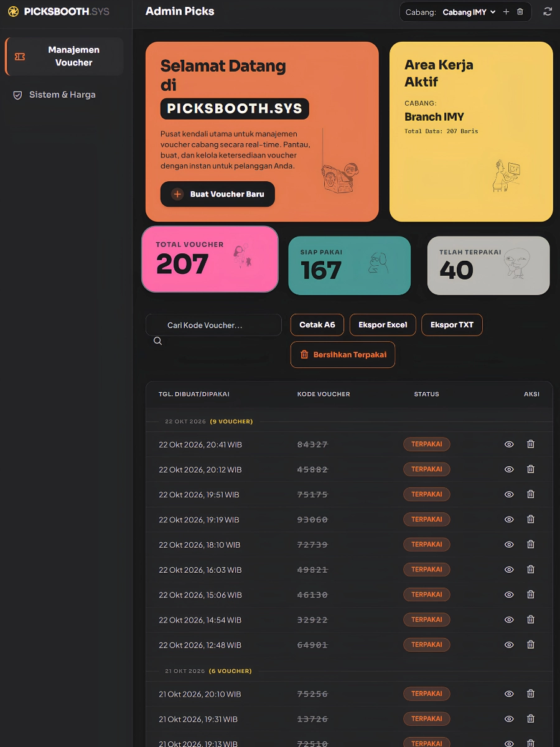The width and height of the screenshot is (560, 747).
Task: Click TERPAKAI status badge for voucher 93060
Action: pos(427,519)
